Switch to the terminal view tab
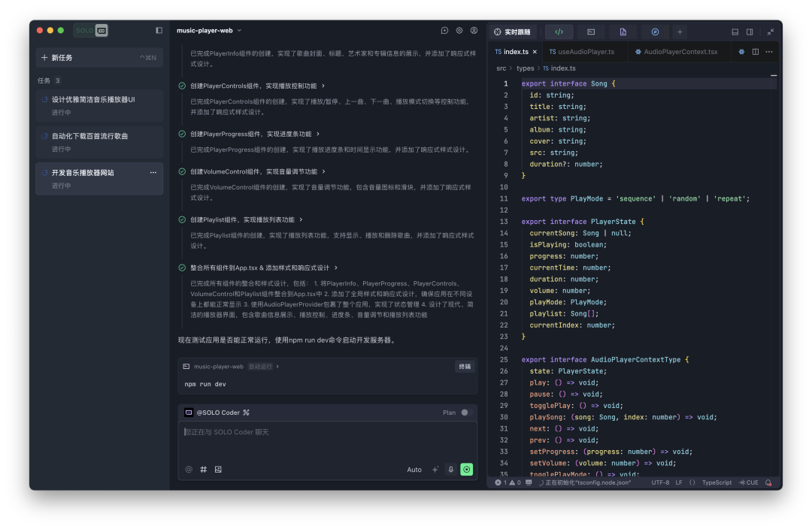This screenshot has width=812, height=529. pos(591,32)
